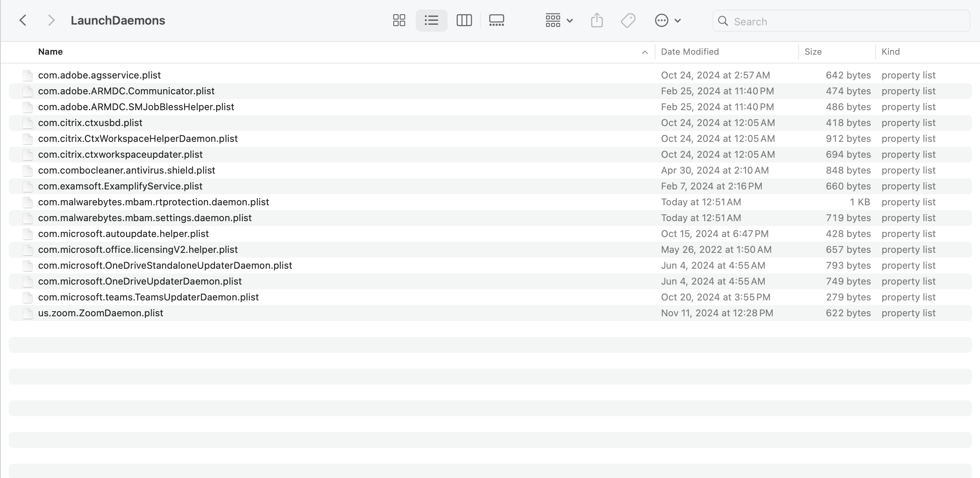
Task: Select the list view icon
Action: (431, 20)
